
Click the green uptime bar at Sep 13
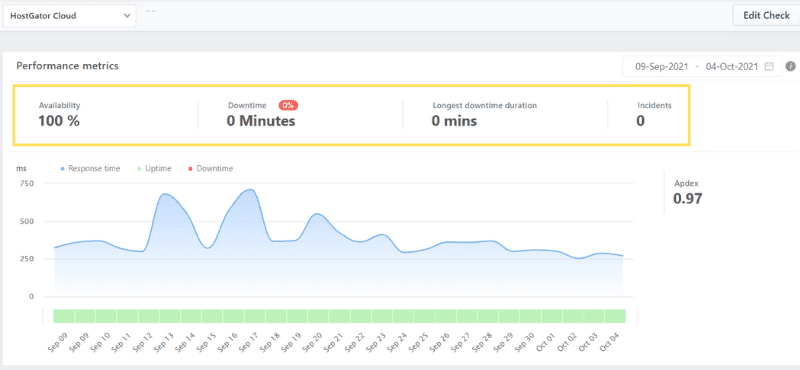point(169,316)
